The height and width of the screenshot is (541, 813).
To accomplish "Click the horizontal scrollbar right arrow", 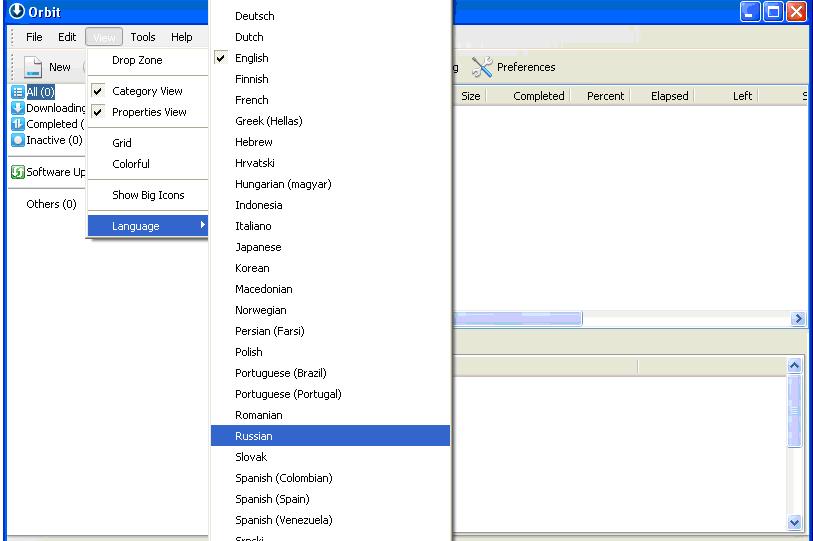I will pyautogui.click(x=798, y=318).
